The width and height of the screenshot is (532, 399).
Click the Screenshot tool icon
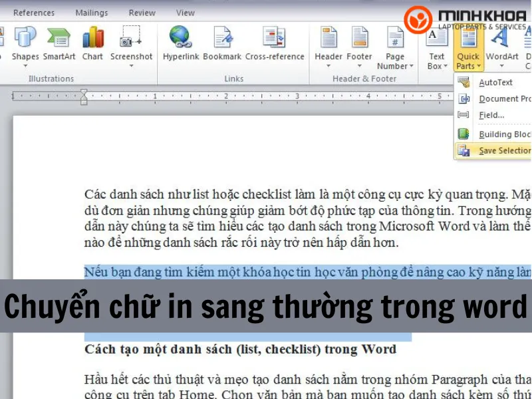pos(130,37)
